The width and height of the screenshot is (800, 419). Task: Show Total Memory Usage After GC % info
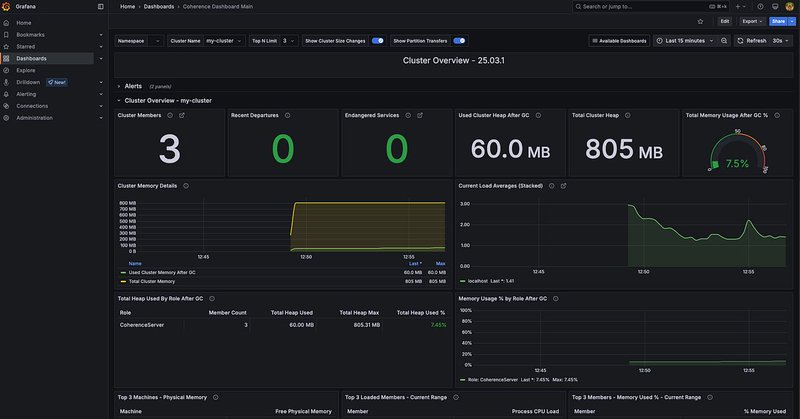pyautogui.click(x=777, y=115)
